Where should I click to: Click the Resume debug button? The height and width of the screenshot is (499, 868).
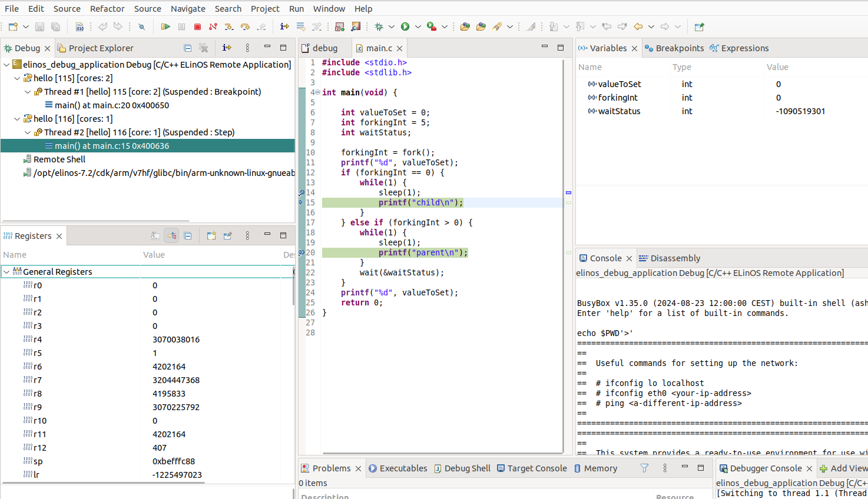[165, 26]
